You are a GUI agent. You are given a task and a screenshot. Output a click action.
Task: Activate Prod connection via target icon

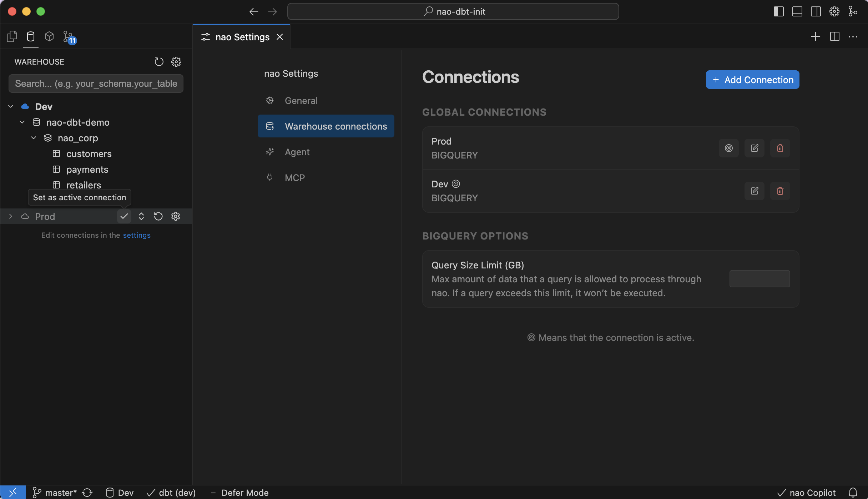(728, 148)
